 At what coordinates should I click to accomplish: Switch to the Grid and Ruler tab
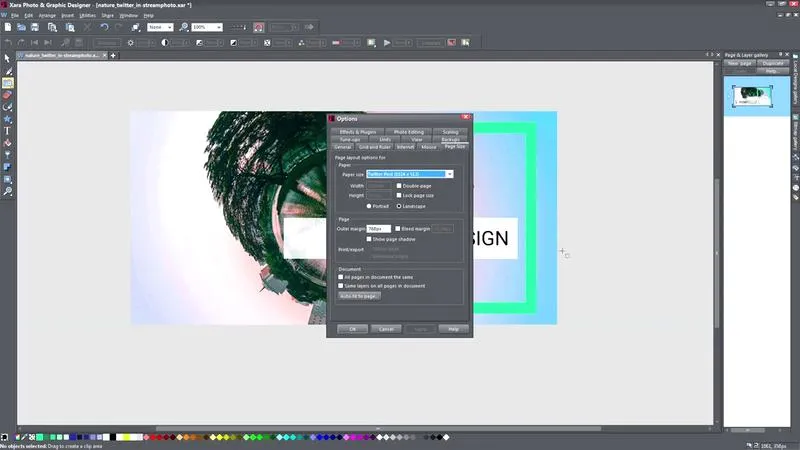[375, 147]
